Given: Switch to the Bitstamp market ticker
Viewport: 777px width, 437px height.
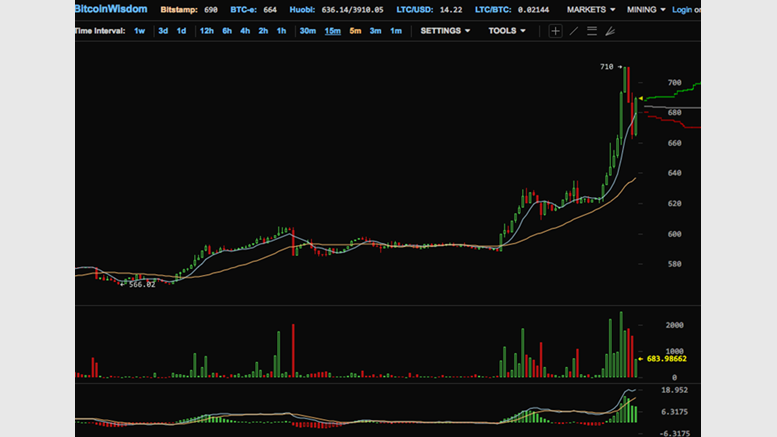Looking at the screenshot, I should pyautogui.click(x=189, y=10).
